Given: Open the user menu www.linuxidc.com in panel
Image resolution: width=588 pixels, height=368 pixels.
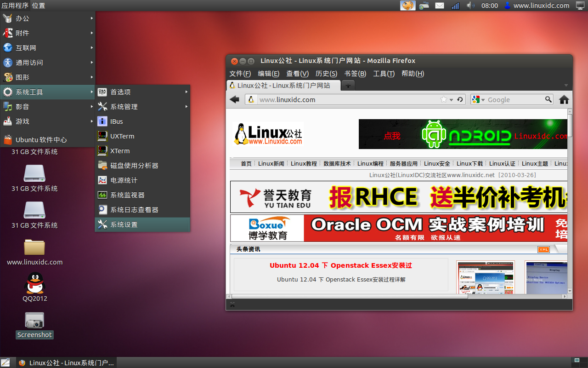Looking at the screenshot, I should point(537,6).
